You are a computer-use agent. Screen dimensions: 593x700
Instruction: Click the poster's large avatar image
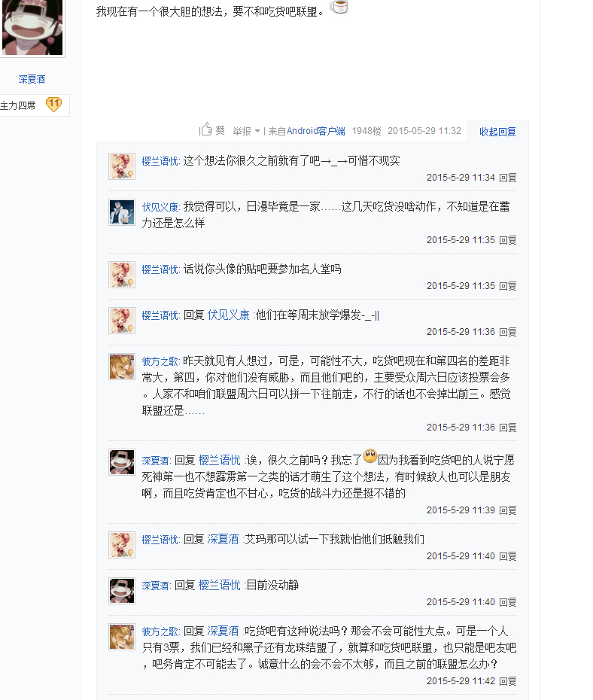(32, 27)
